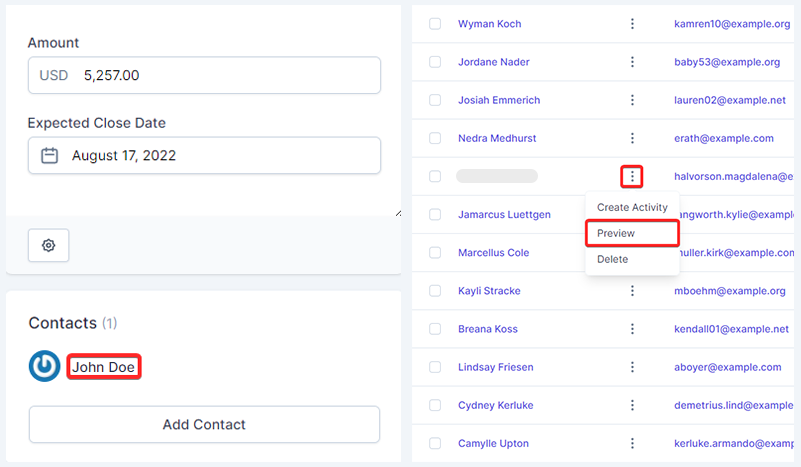Image resolution: width=801 pixels, height=467 pixels.
Task: Open three-dot menu for Jordane Nader
Action: click(632, 62)
